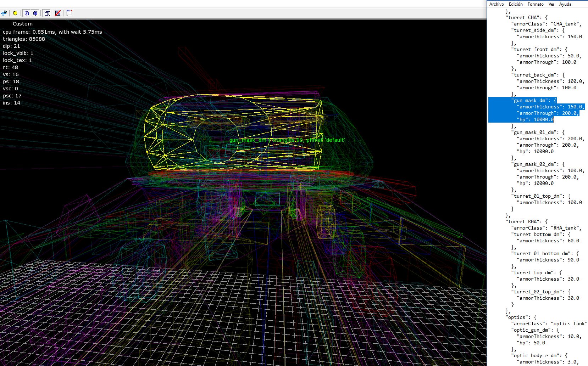Click the green gun_mask_dm label in viewport

pos(287,140)
